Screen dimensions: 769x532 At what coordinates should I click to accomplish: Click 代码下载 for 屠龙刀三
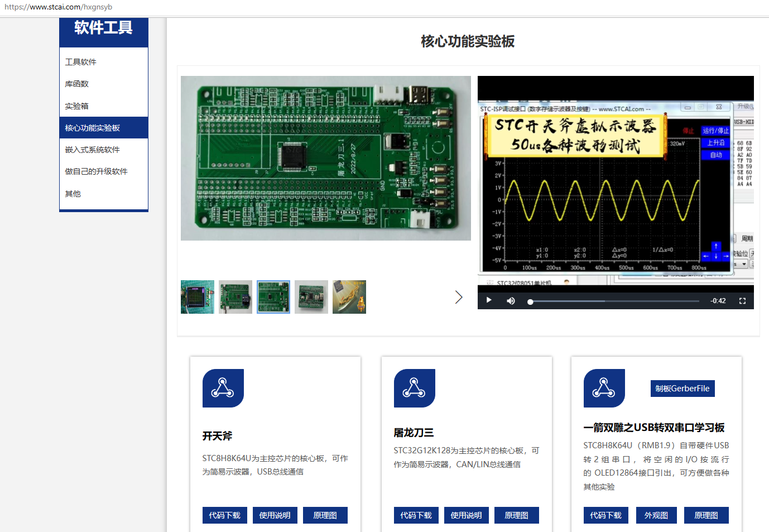416,515
